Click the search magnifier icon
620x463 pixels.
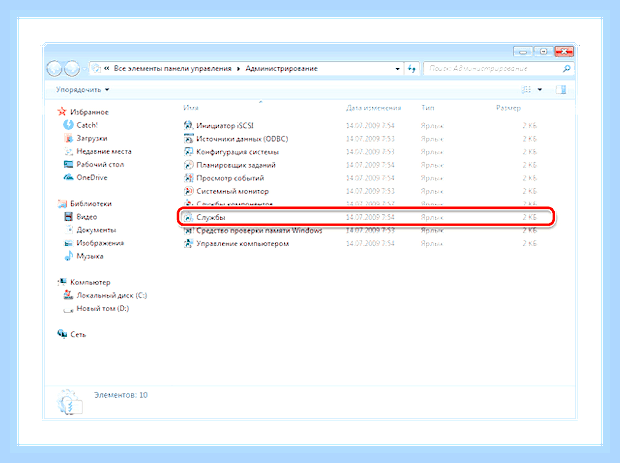[x=566, y=68]
